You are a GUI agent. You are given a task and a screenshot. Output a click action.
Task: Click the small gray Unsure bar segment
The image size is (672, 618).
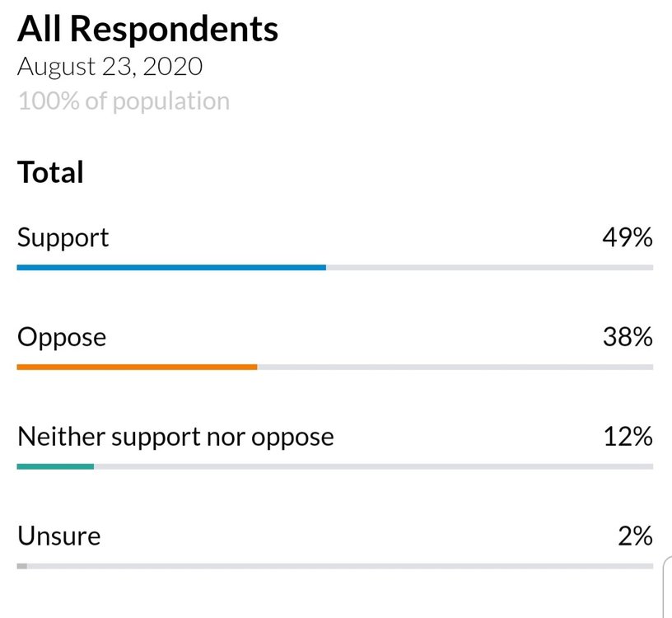[22, 566]
